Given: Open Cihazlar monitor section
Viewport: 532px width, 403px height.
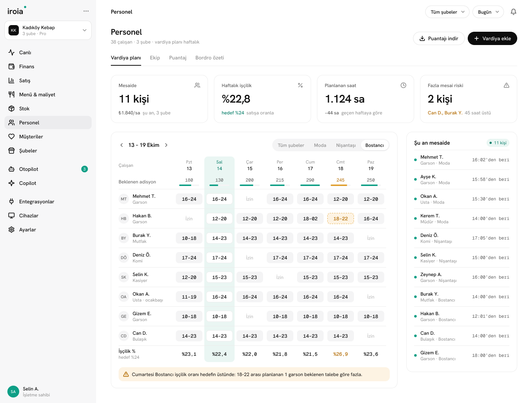Looking at the screenshot, I should 48,216.
